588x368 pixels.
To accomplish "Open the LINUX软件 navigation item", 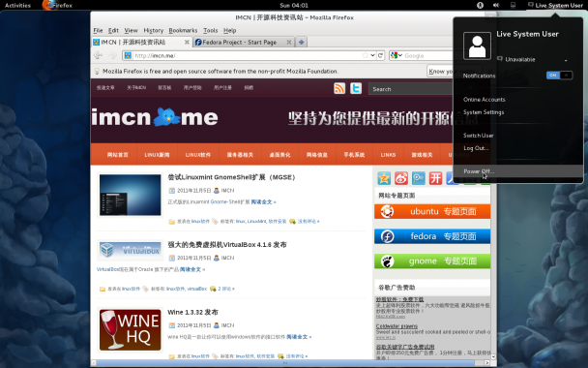I will click(197, 155).
